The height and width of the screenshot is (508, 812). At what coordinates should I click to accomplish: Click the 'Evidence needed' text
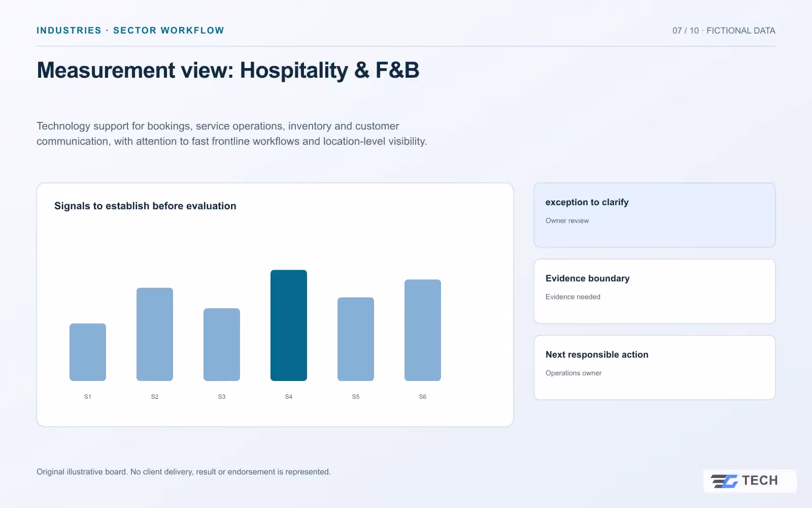573,297
